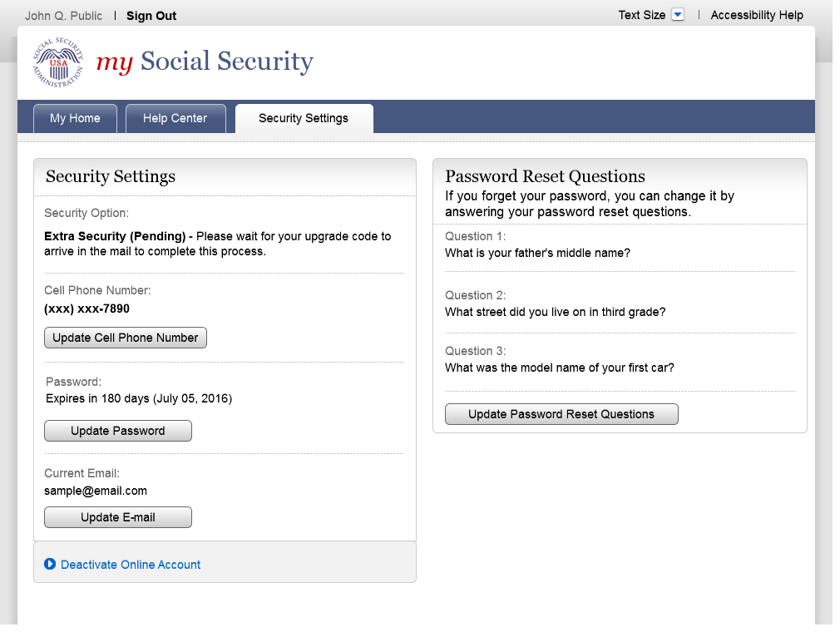Click the Update E-mail button
The width and height of the screenshot is (840, 632).
click(x=118, y=517)
